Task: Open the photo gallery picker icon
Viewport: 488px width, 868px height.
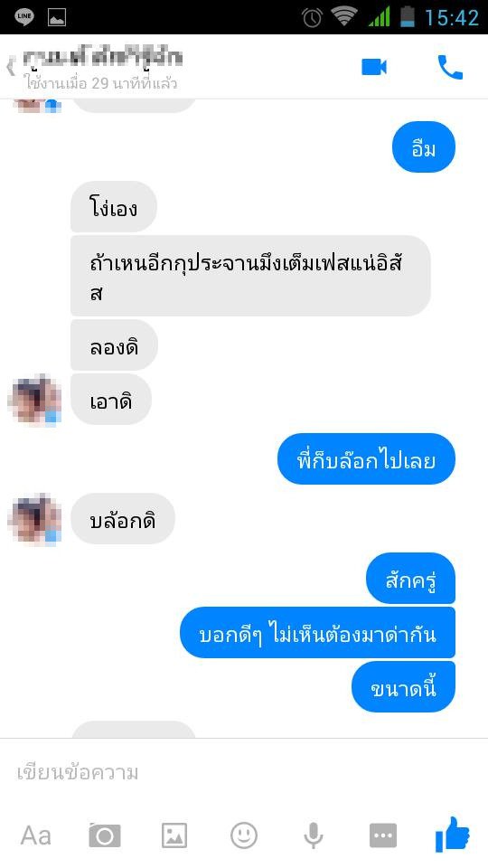Action: pyautogui.click(x=174, y=835)
